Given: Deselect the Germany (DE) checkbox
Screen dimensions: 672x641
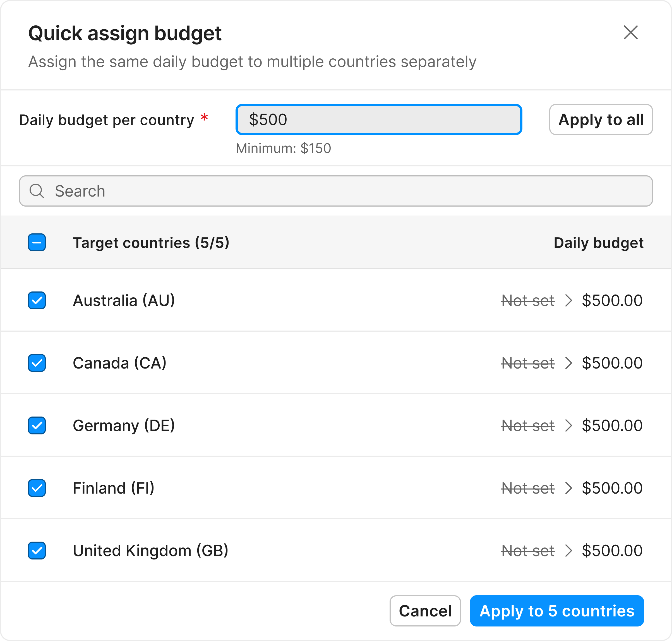Looking at the screenshot, I should pos(37,425).
